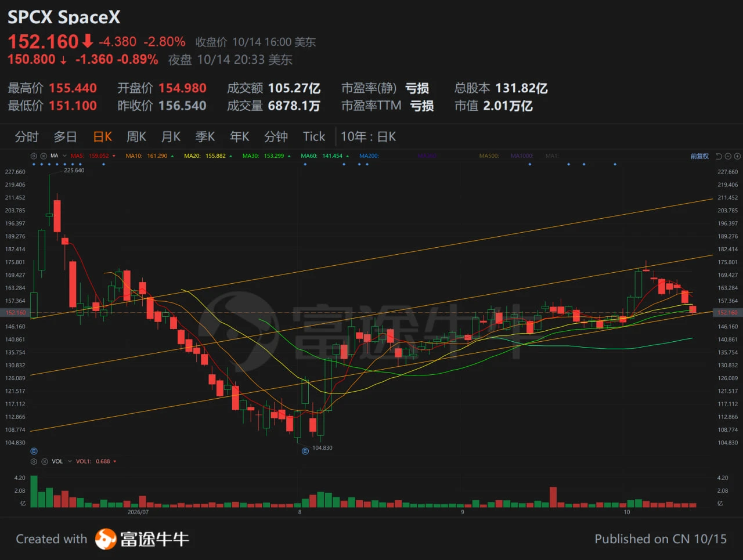This screenshot has height=560, width=743.
Task: Select the 日K tab
Action: pos(102,137)
